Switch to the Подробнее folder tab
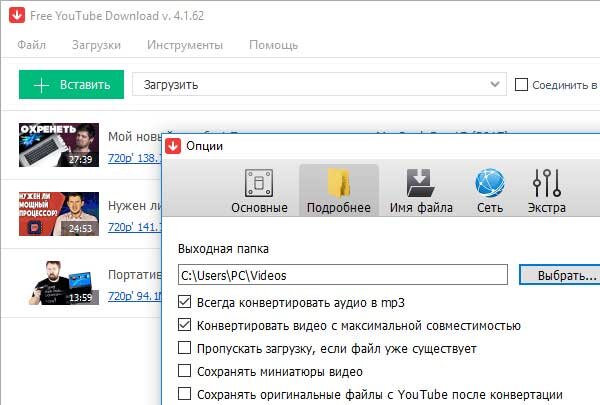 [x=339, y=191]
